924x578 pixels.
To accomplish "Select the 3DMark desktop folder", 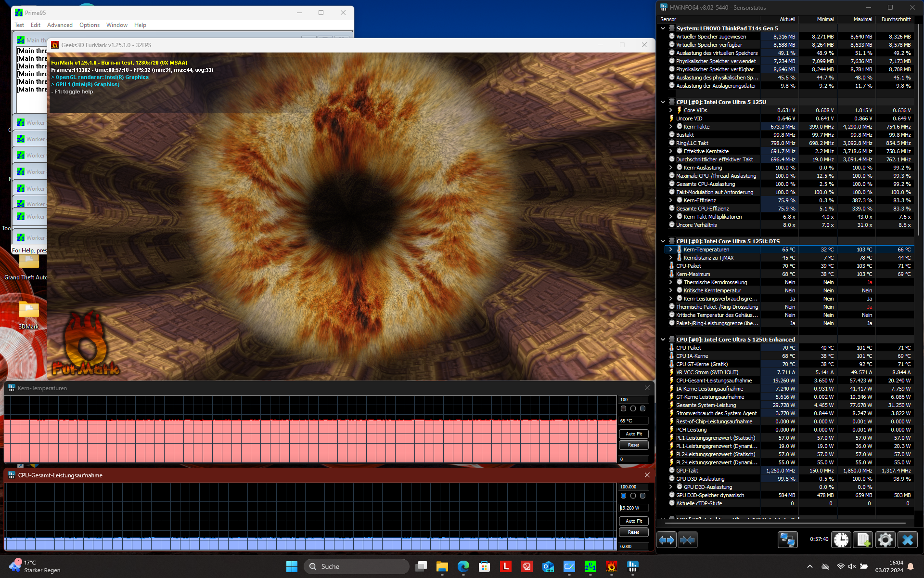I will click(x=28, y=315).
